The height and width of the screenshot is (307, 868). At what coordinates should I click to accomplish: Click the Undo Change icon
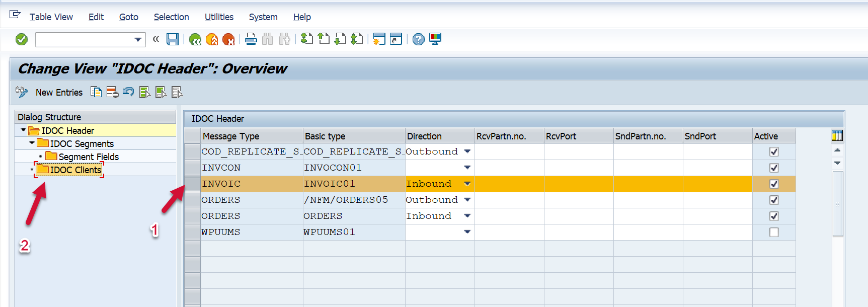tap(128, 92)
